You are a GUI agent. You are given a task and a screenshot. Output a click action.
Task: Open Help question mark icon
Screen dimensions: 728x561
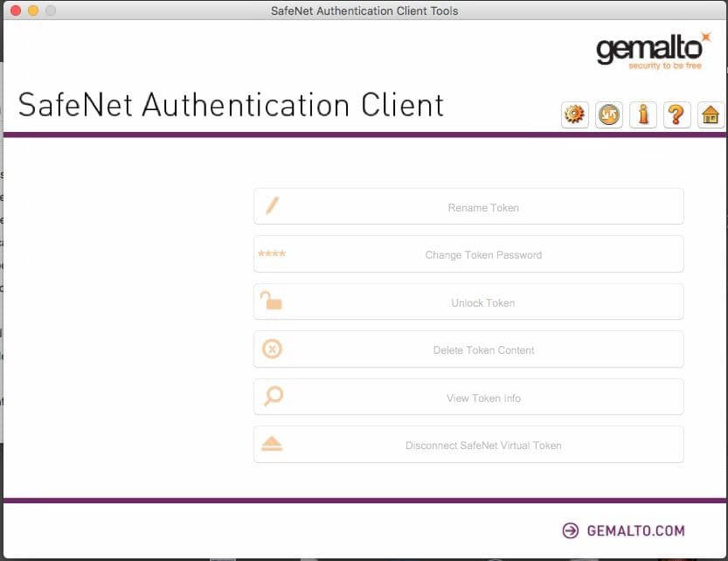pyautogui.click(x=677, y=114)
